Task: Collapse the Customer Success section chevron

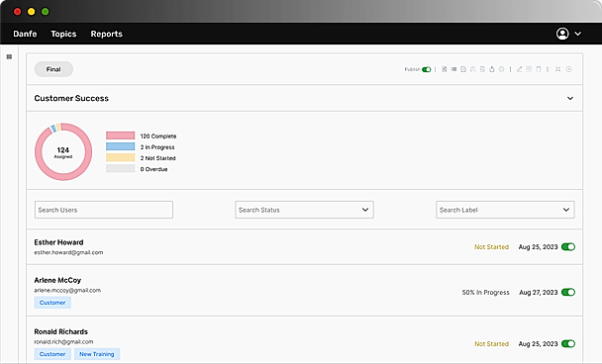Action: (x=570, y=98)
